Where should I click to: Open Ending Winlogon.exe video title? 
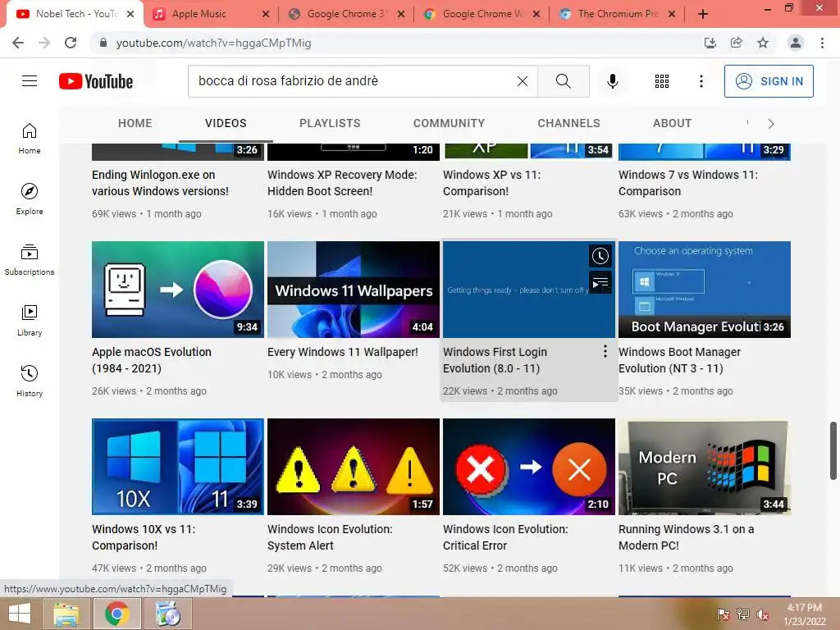coord(160,183)
